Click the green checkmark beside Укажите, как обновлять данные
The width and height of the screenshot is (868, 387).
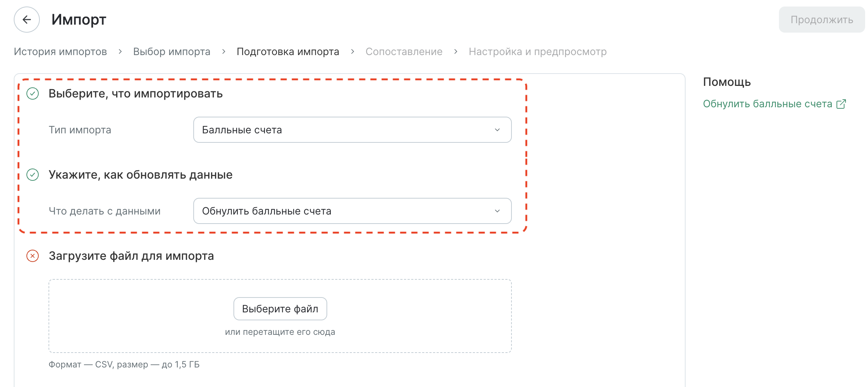point(33,175)
